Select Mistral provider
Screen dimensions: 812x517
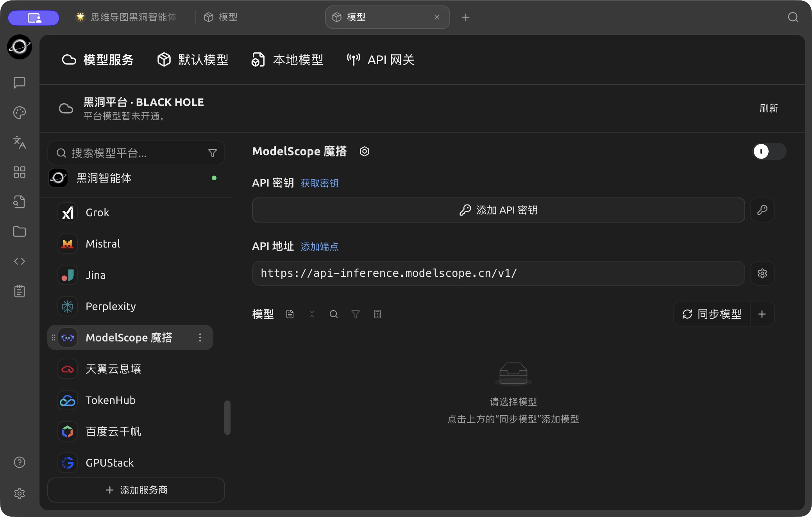click(x=130, y=244)
